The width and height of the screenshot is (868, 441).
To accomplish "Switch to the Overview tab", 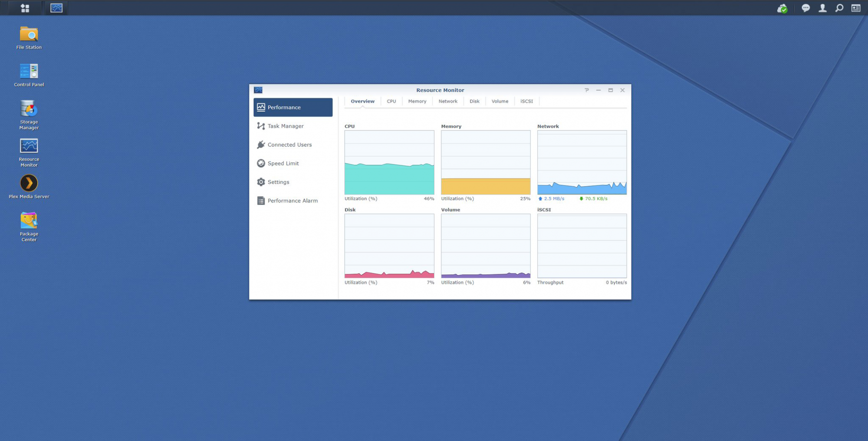I will 362,101.
